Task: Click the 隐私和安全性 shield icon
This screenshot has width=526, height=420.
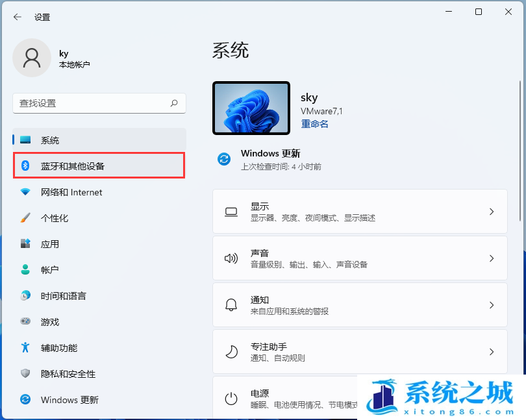Action: coord(25,373)
